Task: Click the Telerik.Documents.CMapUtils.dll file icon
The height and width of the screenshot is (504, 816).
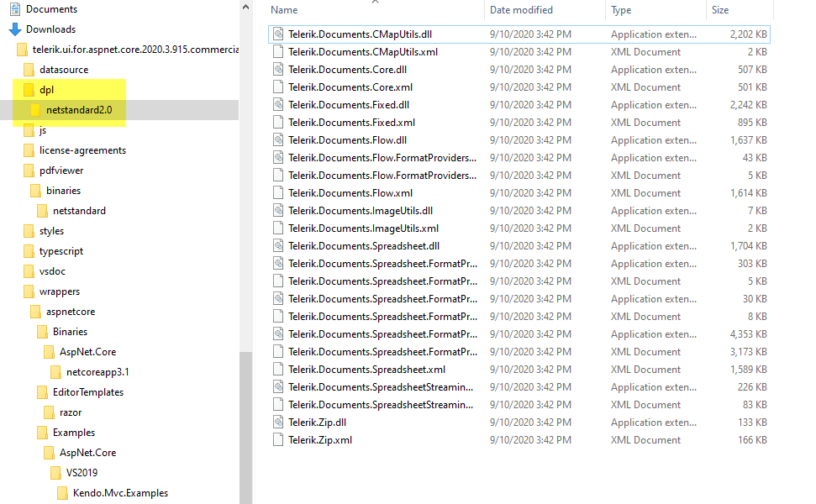Action: point(278,34)
